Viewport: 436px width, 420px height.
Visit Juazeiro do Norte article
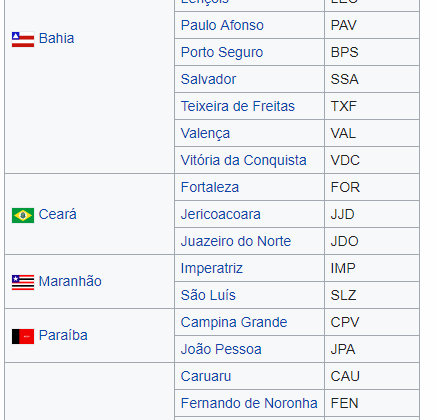point(236,241)
